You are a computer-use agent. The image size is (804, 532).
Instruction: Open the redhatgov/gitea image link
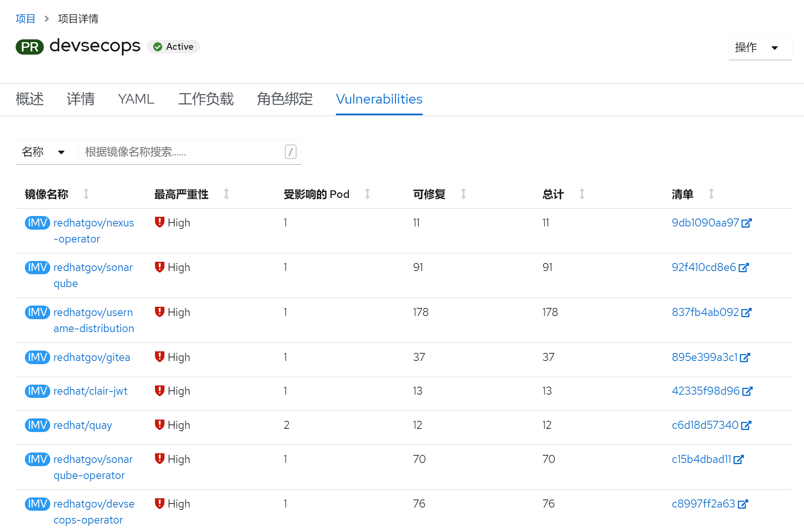point(92,357)
